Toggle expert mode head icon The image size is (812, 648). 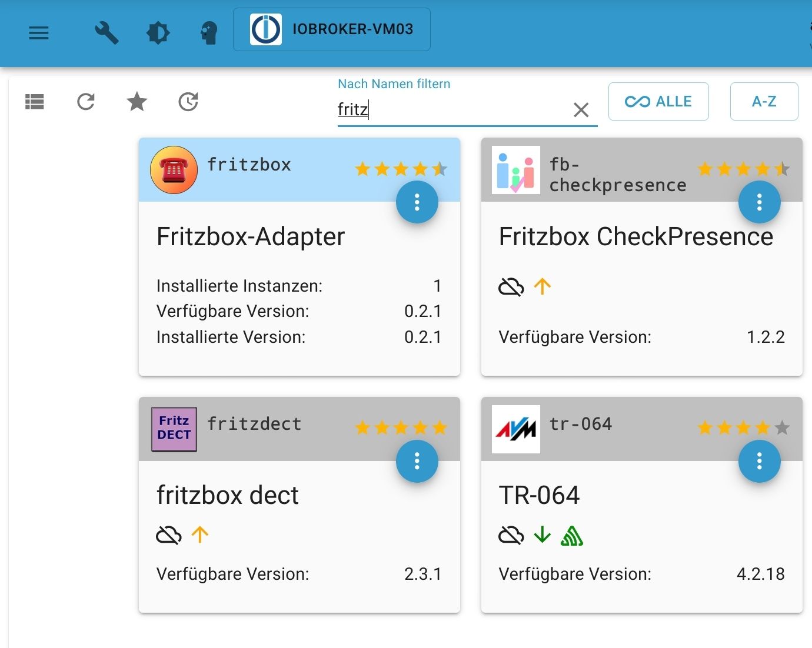(x=209, y=33)
